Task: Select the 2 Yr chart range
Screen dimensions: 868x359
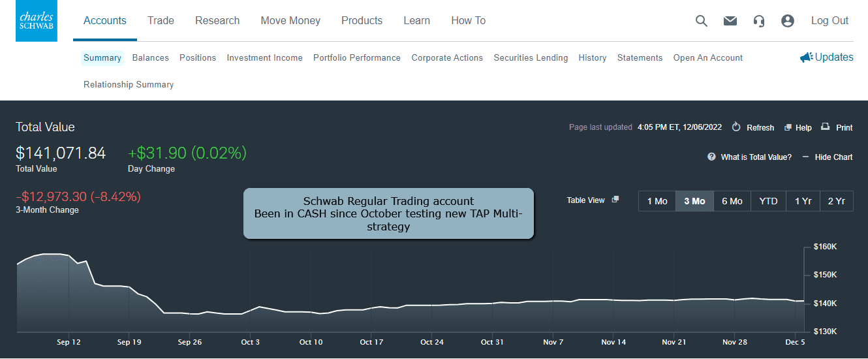Action: coord(836,201)
